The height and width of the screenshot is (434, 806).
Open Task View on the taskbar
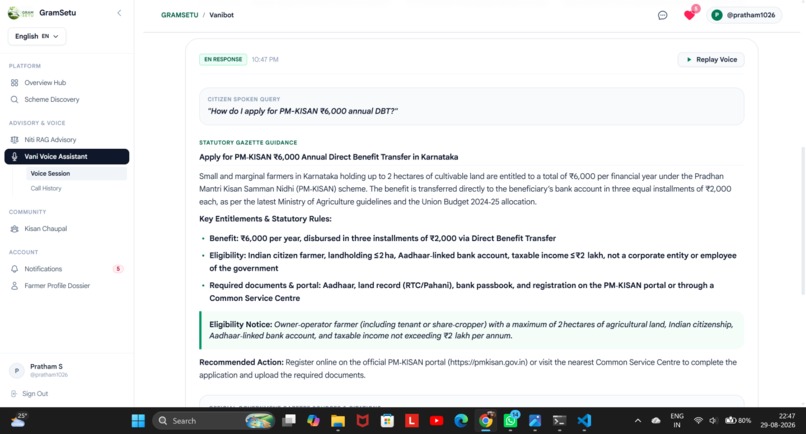[289, 421]
